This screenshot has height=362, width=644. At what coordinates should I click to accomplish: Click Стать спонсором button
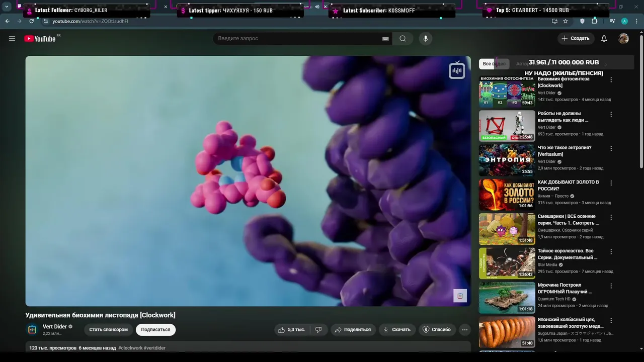click(x=109, y=330)
